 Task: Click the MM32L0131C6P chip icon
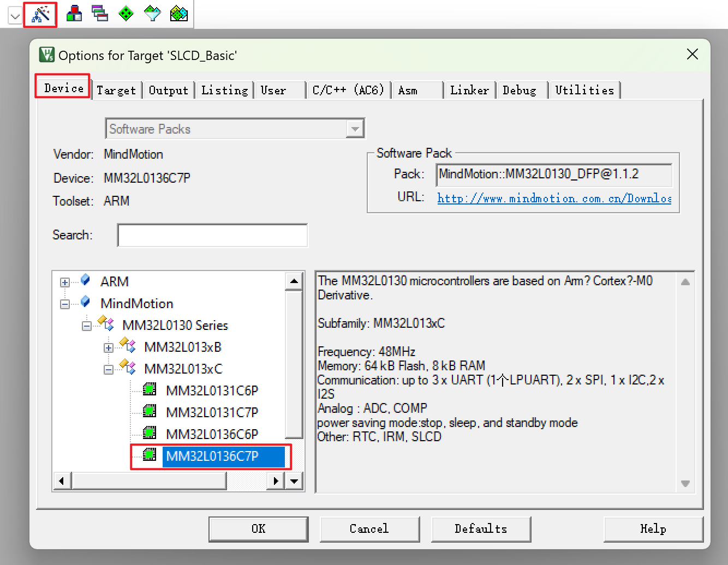pos(150,389)
